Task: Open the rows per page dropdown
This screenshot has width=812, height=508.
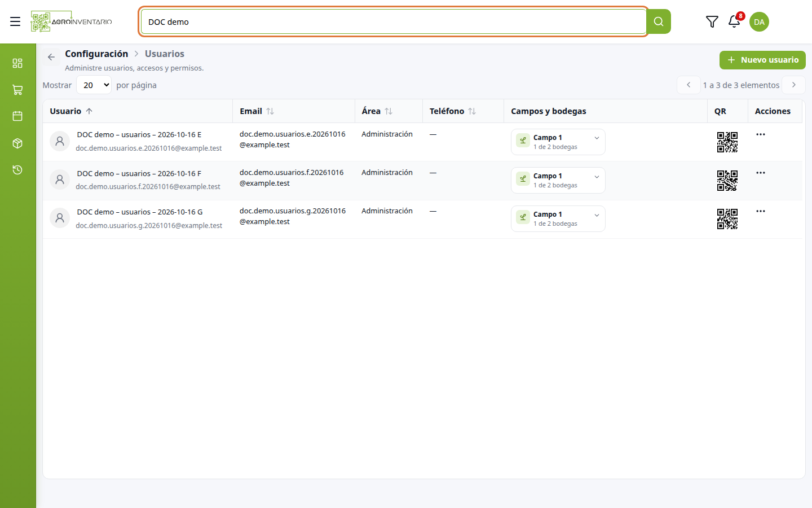Action: [94, 85]
